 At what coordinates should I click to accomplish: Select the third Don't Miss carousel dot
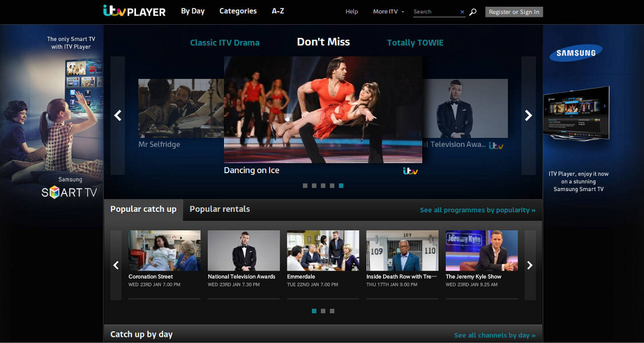[x=323, y=186]
